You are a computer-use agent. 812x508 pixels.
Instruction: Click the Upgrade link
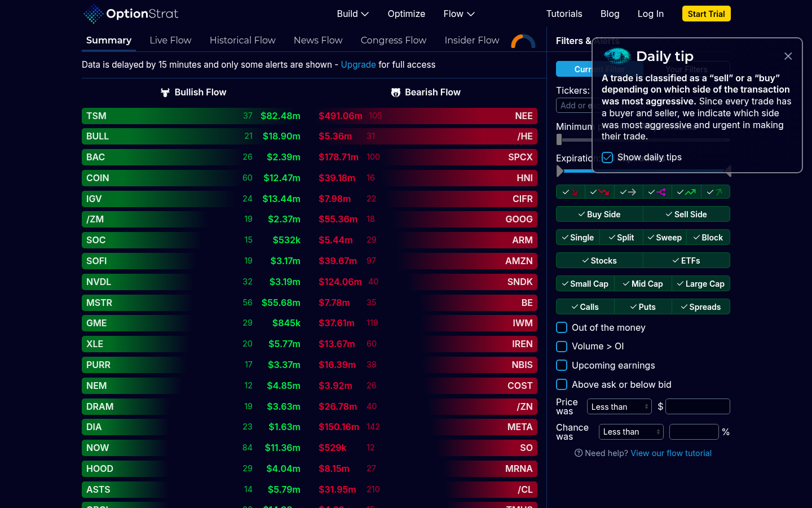click(x=358, y=64)
